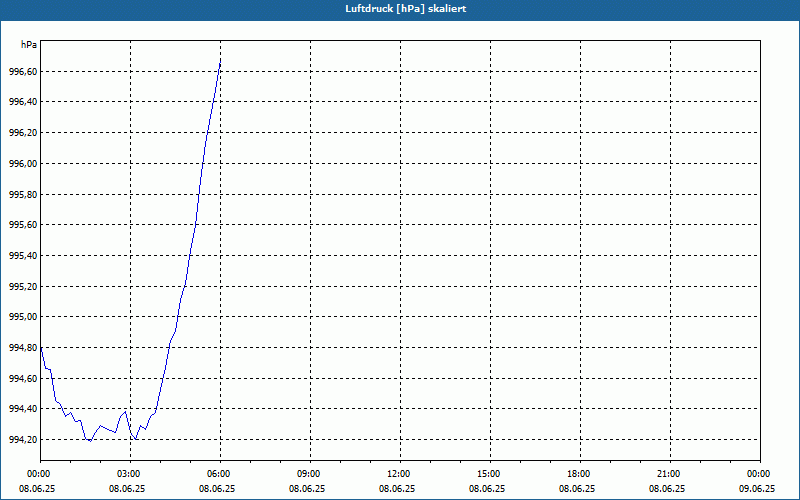This screenshot has height=500, width=800.
Task: Click the 15:00 time axis label
Action: coord(487,474)
